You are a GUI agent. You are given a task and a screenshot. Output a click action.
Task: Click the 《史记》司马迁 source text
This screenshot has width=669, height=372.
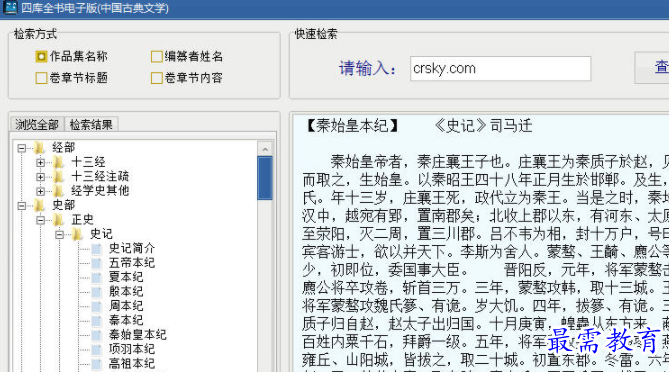click(x=483, y=126)
